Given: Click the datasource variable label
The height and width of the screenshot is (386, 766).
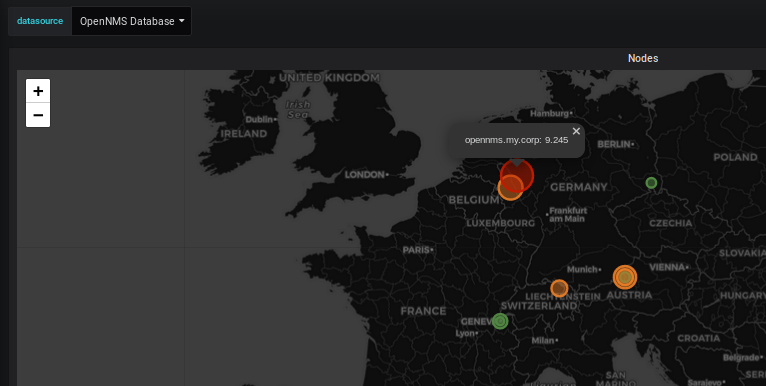Looking at the screenshot, I should click(x=40, y=21).
